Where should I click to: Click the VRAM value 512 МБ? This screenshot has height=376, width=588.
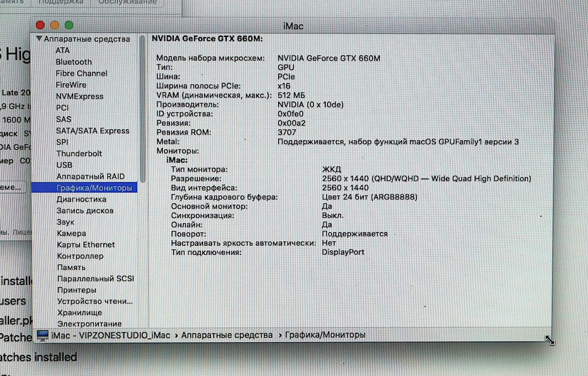point(291,95)
